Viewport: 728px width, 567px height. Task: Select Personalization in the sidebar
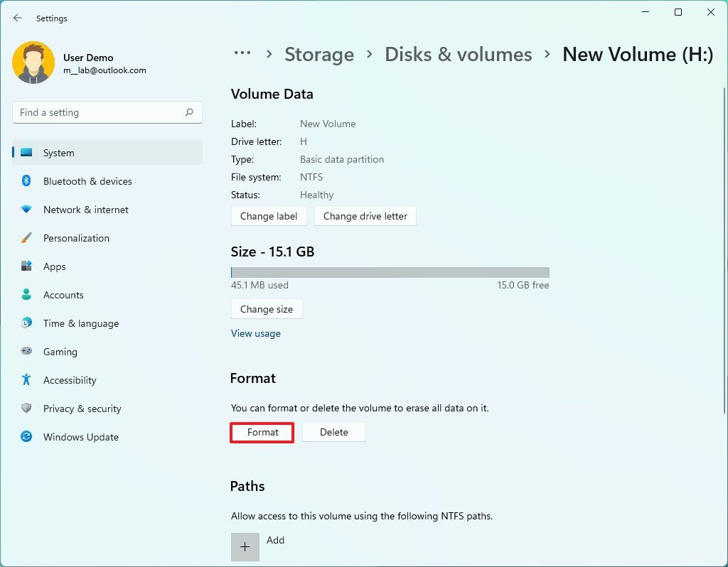(76, 238)
